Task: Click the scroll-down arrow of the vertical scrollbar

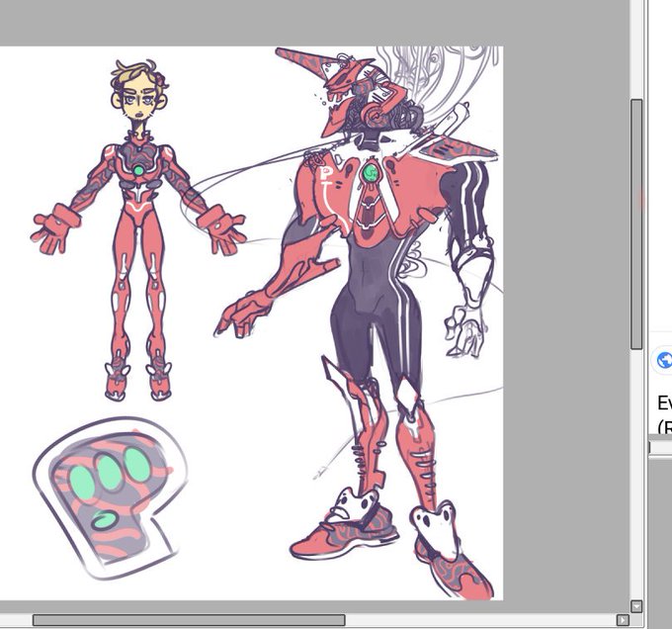Action: [x=636, y=606]
